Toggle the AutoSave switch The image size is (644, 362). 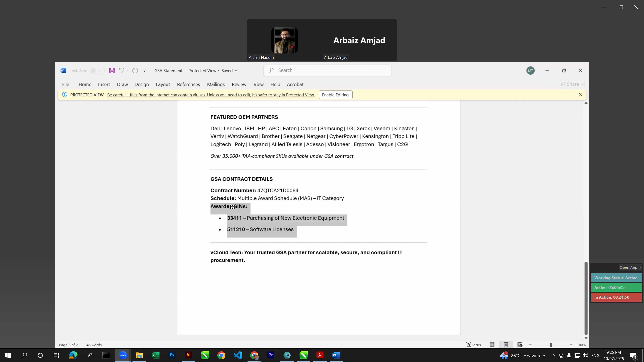97,71
